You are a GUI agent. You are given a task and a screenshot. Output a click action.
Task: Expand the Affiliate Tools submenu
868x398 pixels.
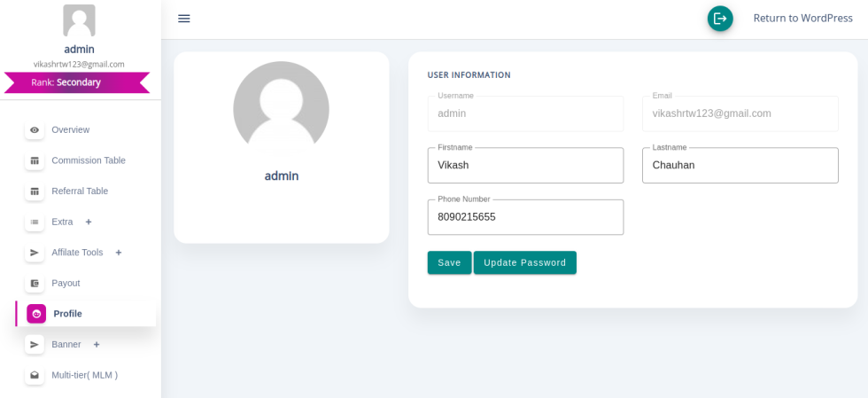(x=119, y=253)
